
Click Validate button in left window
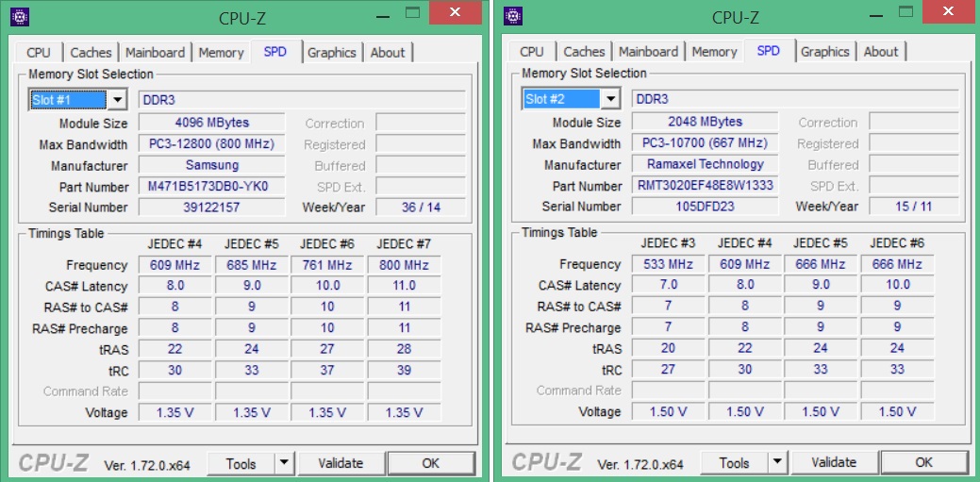[x=341, y=463]
